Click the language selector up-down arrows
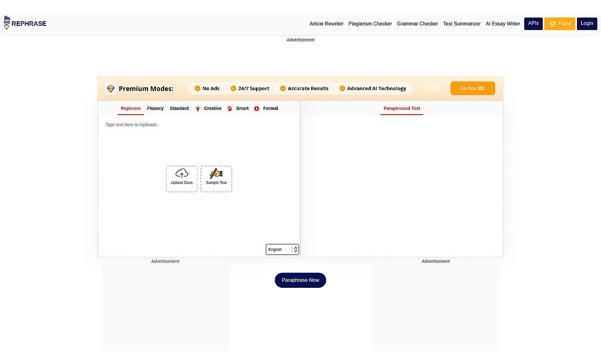 (x=296, y=249)
